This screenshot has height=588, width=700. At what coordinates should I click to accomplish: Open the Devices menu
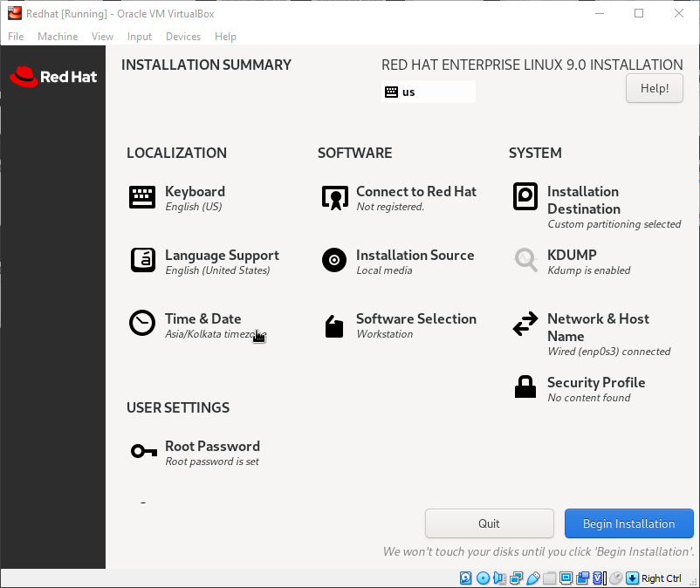pyautogui.click(x=183, y=37)
